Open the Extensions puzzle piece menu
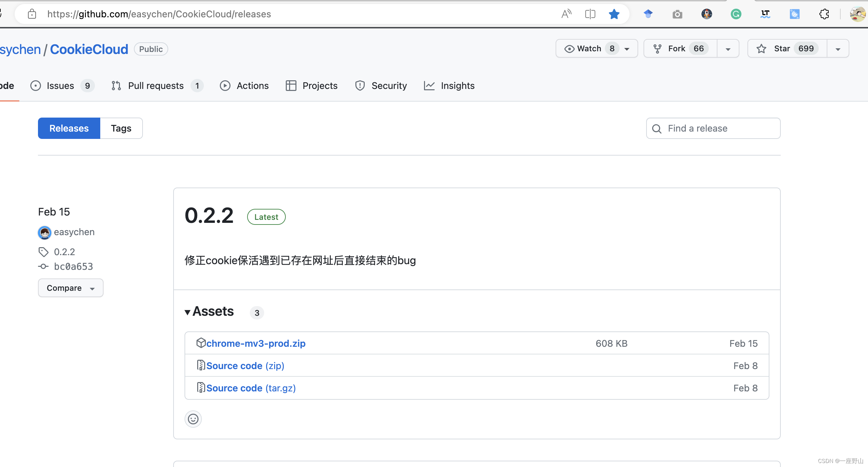The height and width of the screenshot is (467, 868). click(824, 14)
